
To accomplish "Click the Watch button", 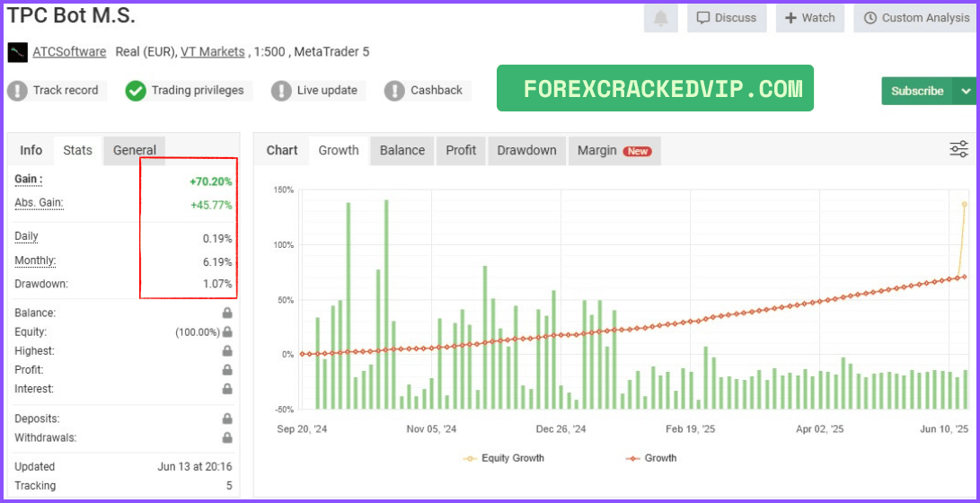I will pyautogui.click(x=810, y=18).
